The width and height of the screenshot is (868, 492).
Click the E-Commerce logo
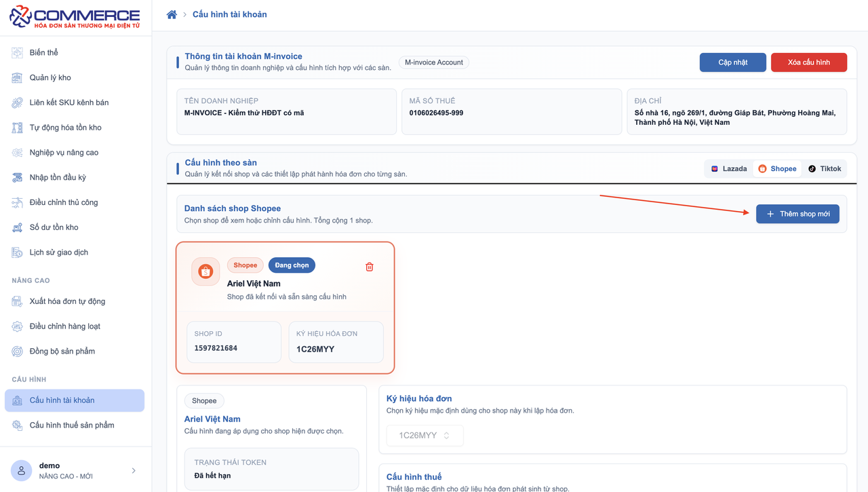[75, 17]
